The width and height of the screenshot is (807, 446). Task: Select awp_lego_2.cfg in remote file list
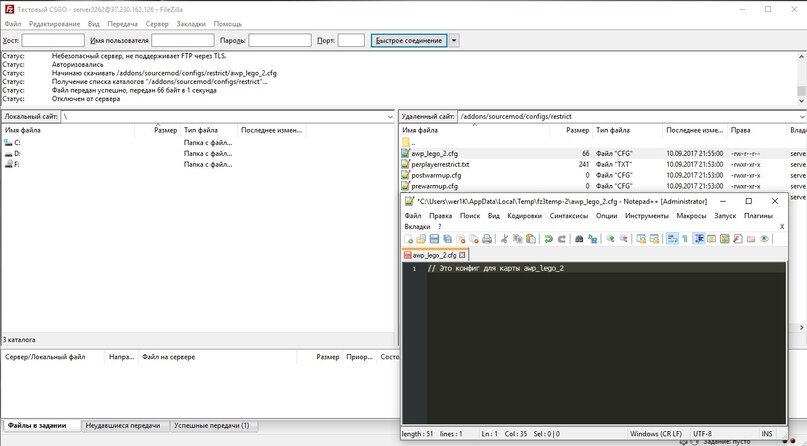click(603, 153)
